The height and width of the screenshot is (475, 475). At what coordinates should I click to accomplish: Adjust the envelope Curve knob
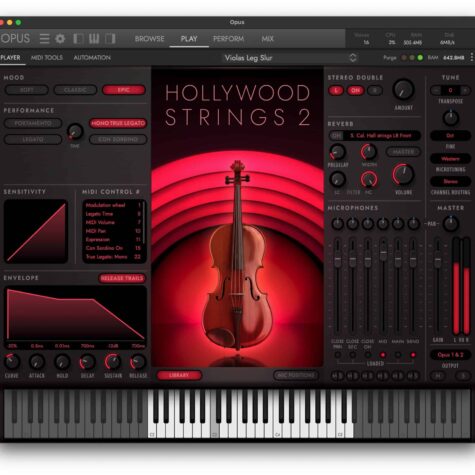(x=11, y=362)
